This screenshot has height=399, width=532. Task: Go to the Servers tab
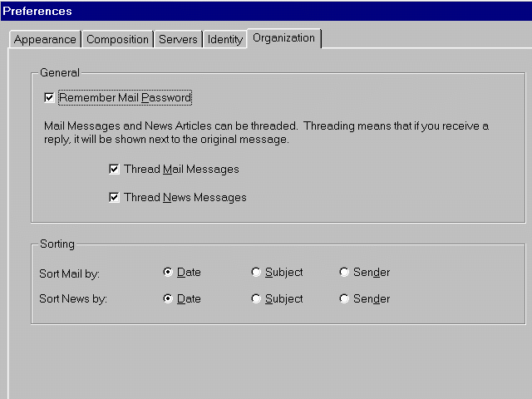(178, 39)
